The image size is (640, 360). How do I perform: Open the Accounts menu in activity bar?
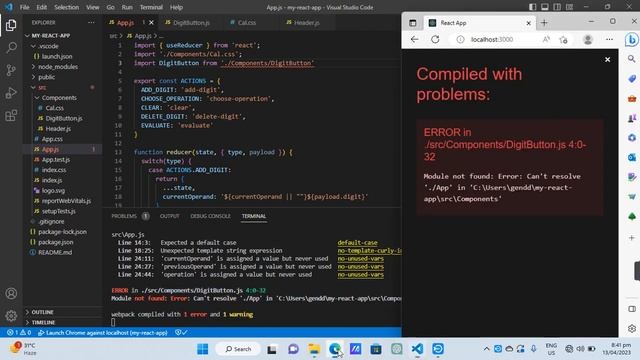click(11, 293)
